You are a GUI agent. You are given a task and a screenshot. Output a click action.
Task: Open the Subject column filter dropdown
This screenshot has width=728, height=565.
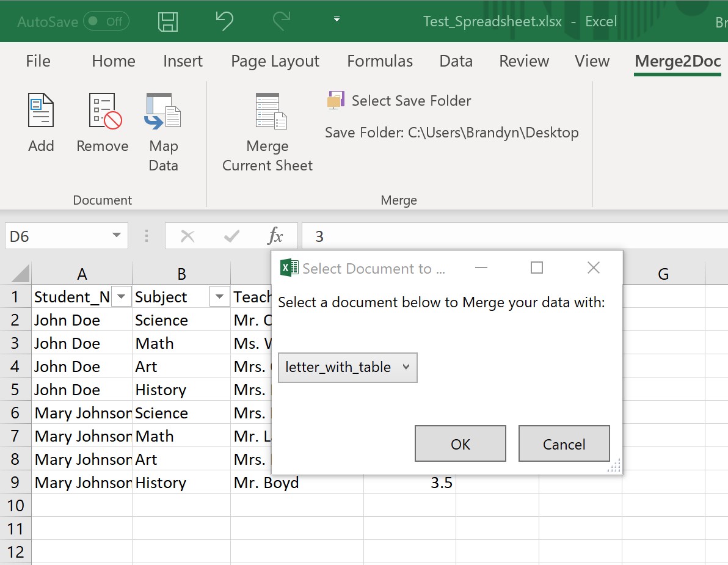[x=220, y=296]
